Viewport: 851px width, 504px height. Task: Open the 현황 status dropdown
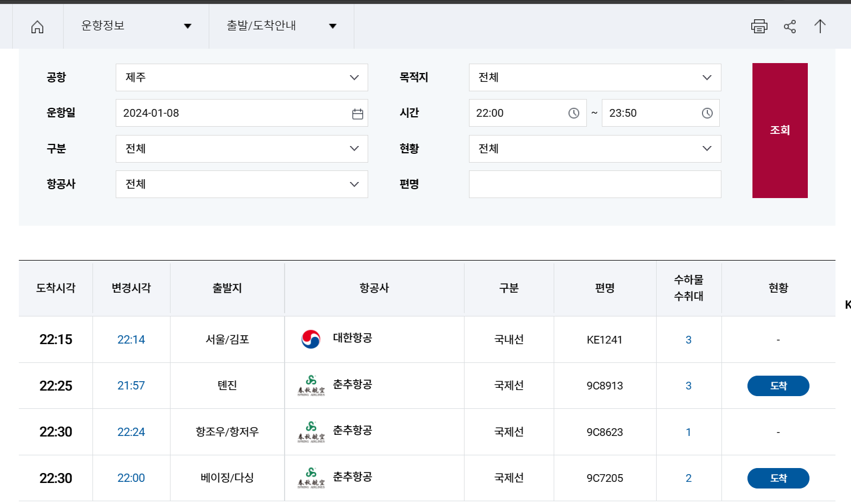707,148
